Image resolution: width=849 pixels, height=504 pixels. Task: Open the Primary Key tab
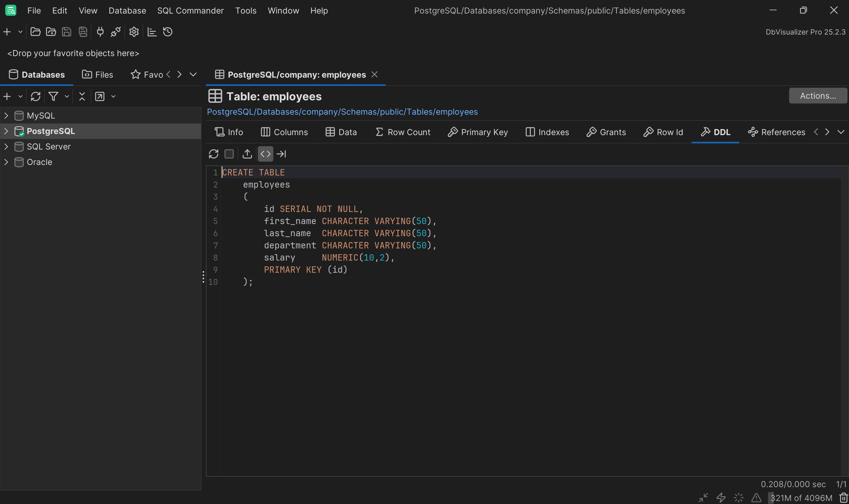click(x=478, y=132)
